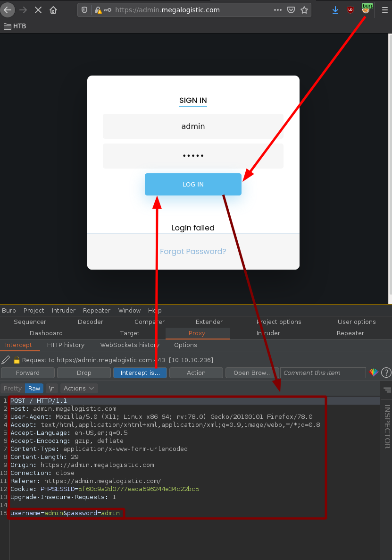Open the Burp menu
The image size is (392, 560).
(x=9, y=310)
